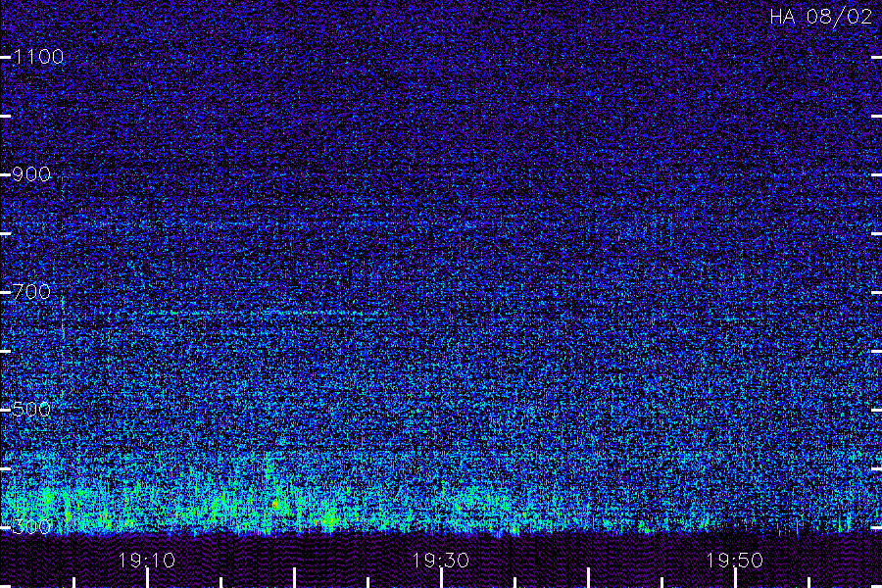The height and width of the screenshot is (588, 882).
Task: Click the 500 frequency axis label
Action: click(x=31, y=410)
